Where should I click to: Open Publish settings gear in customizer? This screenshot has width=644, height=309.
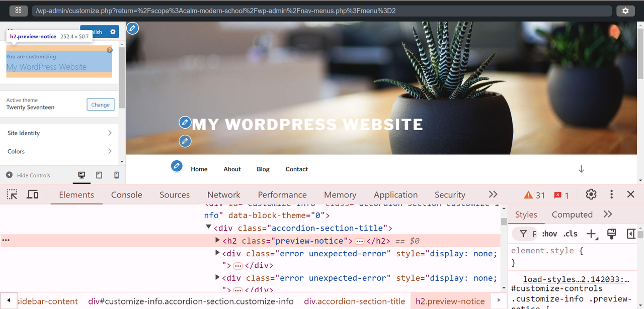coord(113,32)
